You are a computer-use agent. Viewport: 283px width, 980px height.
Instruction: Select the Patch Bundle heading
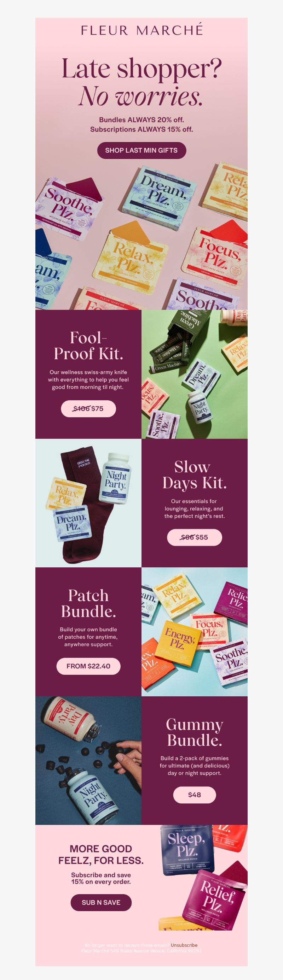pyautogui.click(x=88, y=603)
